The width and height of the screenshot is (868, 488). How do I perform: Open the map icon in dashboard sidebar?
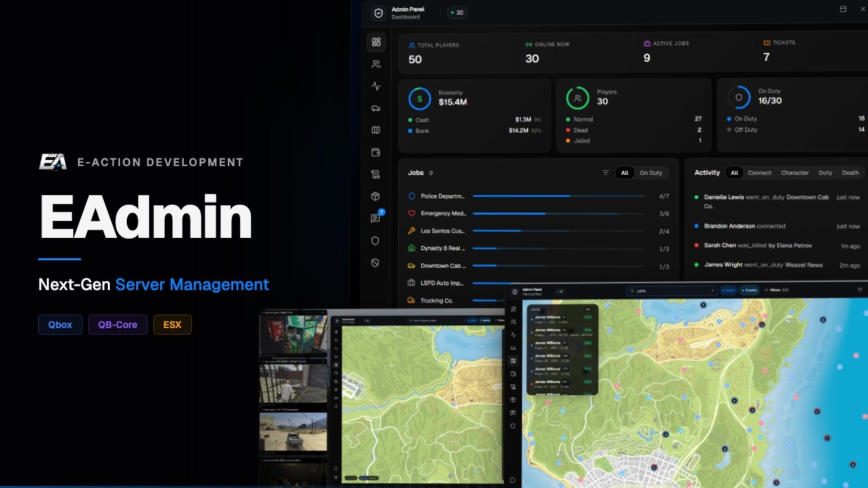(376, 130)
